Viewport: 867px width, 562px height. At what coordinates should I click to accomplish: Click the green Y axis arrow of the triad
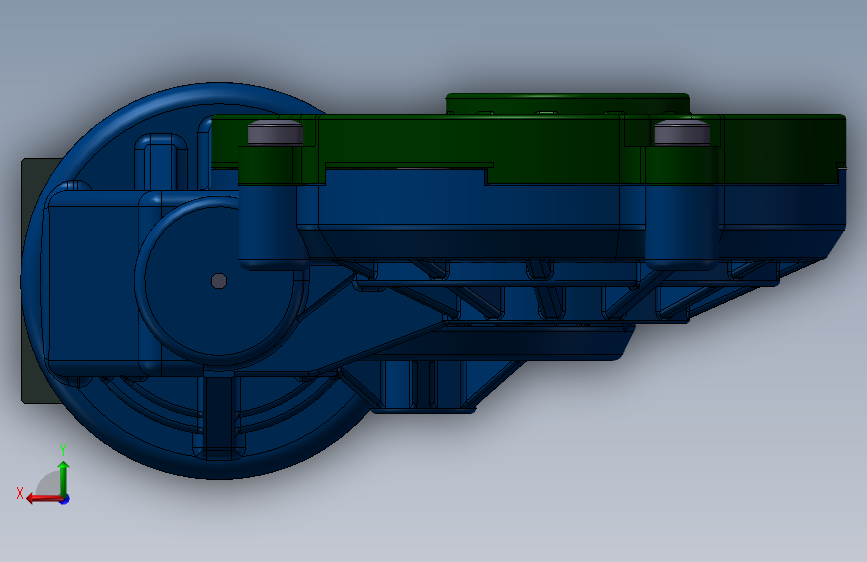click(x=64, y=479)
